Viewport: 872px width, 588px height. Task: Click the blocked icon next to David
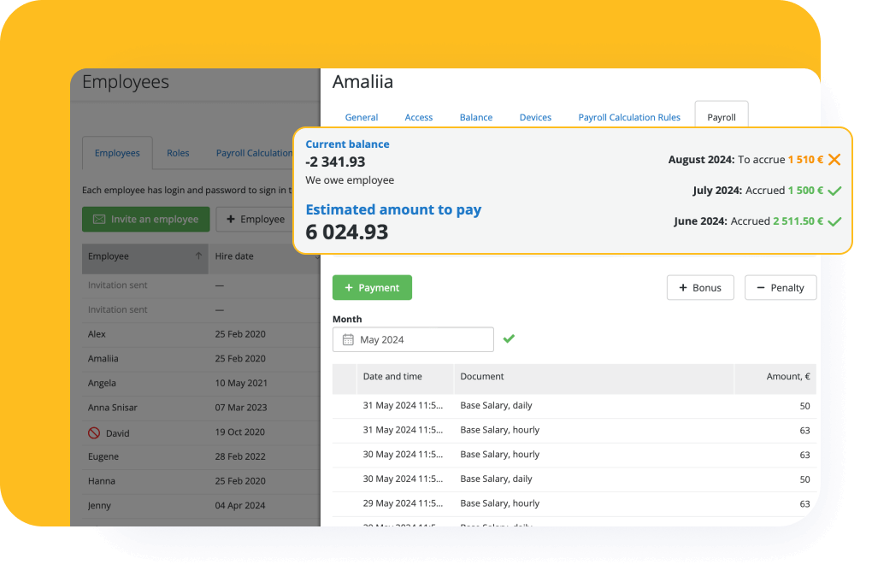pyautogui.click(x=94, y=432)
